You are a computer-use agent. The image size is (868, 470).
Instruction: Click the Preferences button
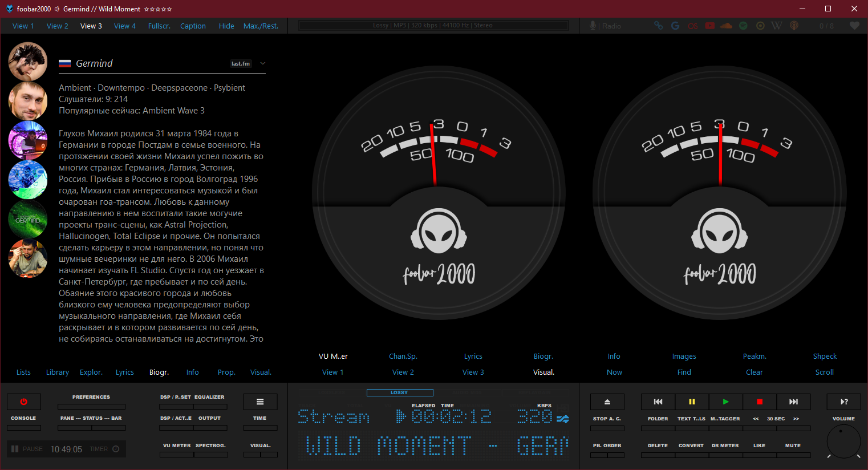click(91, 406)
